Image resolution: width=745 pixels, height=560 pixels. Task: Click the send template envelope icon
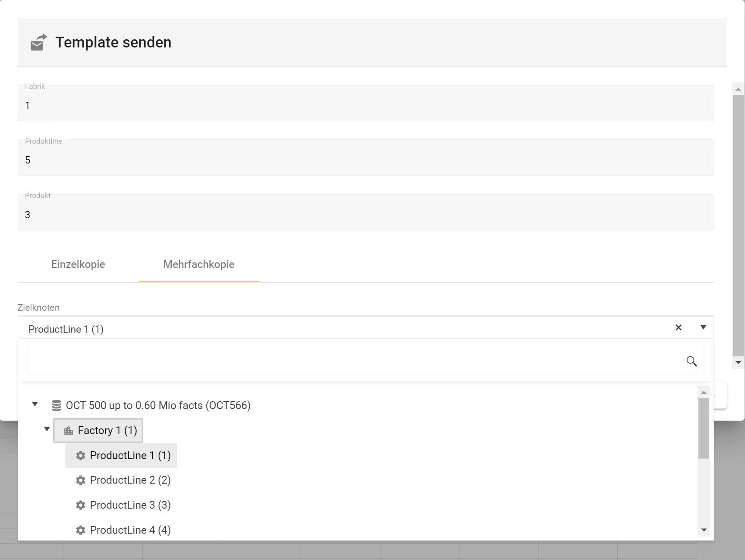click(x=38, y=43)
